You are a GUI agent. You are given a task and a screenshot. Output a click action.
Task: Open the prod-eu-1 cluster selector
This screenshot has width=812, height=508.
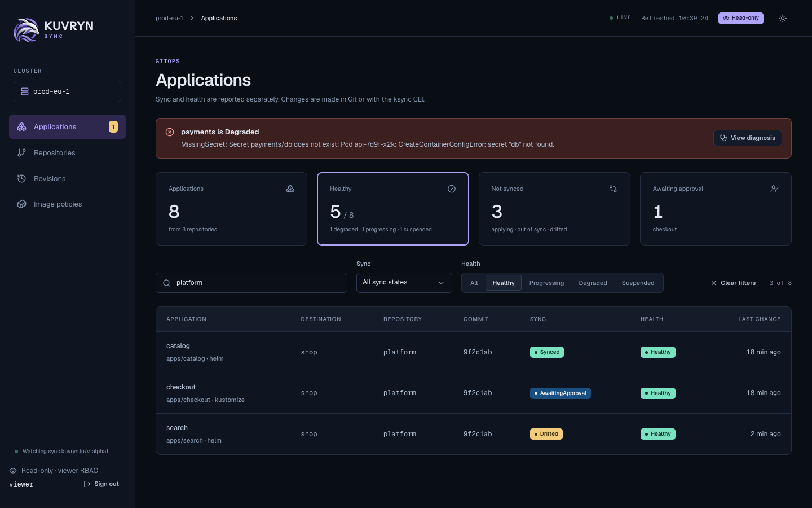tap(67, 91)
